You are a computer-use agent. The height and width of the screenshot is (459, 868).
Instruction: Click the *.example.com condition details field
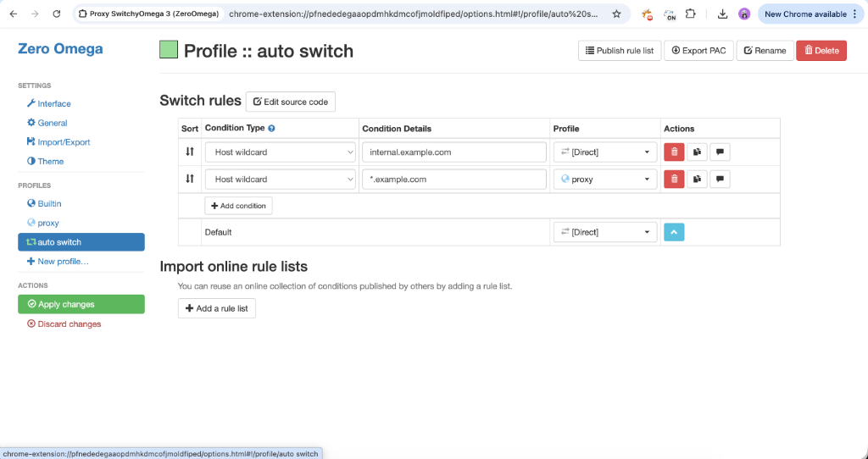(453, 180)
